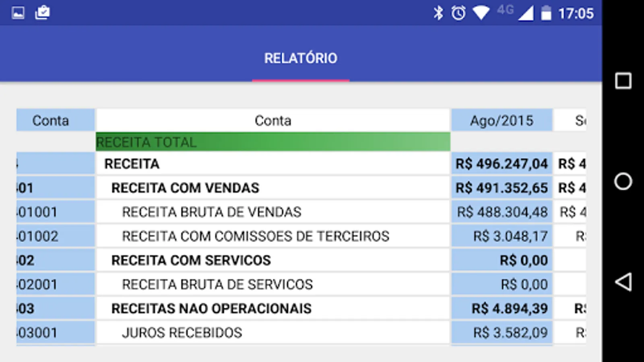The width and height of the screenshot is (644, 362).
Task: Tap the alarm clock status icon
Action: point(458,13)
